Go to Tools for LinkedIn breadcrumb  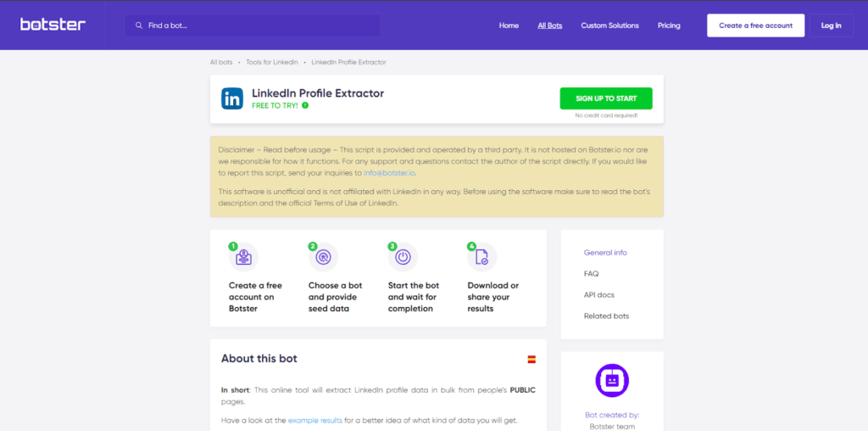coord(272,62)
